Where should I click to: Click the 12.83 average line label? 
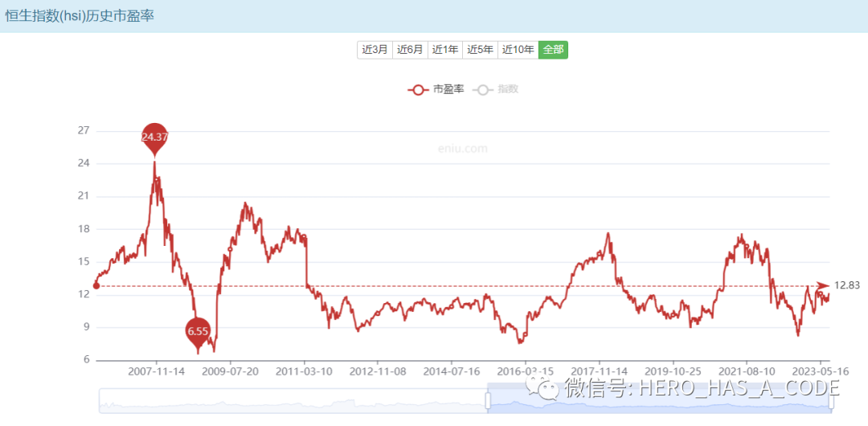point(846,285)
